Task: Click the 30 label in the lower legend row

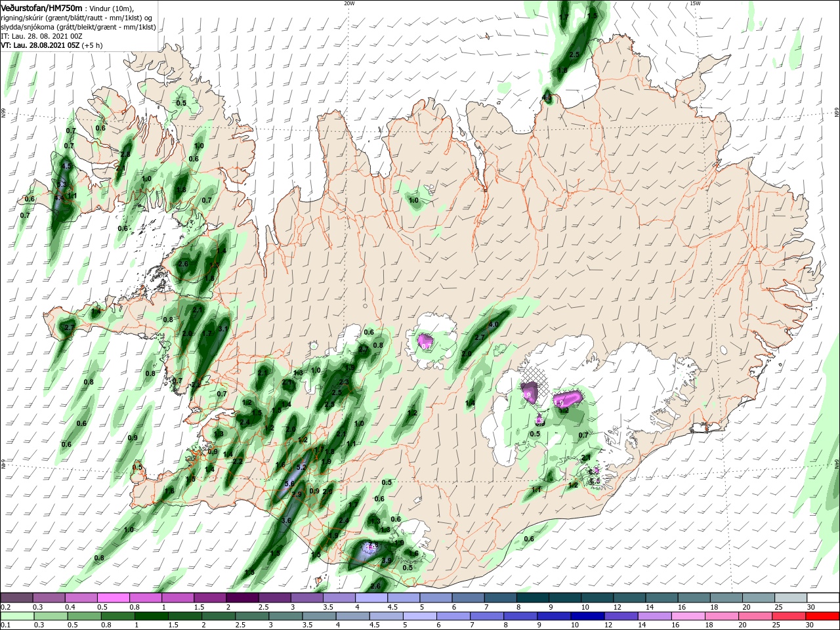Action: click(x=809, y=626)
